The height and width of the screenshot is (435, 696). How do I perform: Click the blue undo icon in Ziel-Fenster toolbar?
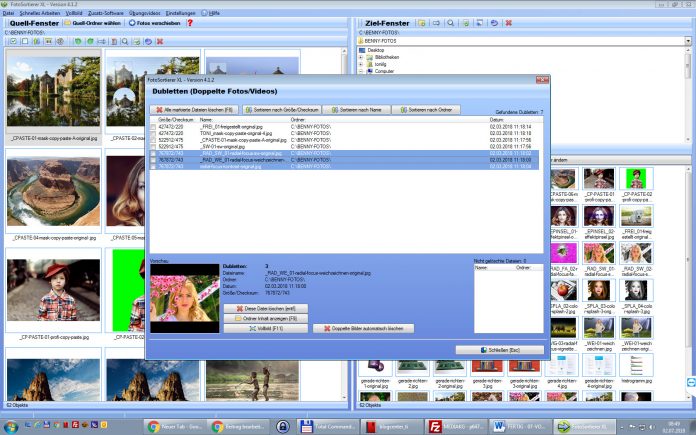(x=494, y=23)
